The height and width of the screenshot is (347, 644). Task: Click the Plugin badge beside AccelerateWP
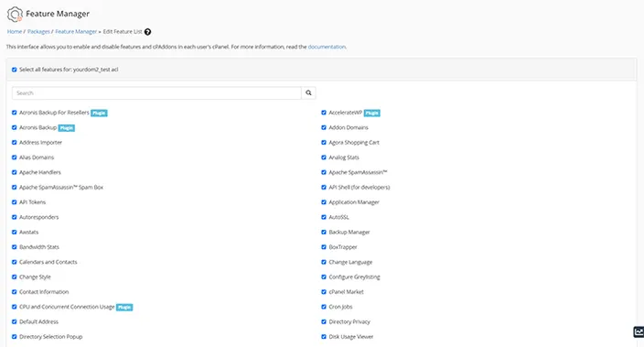point(371,113)
